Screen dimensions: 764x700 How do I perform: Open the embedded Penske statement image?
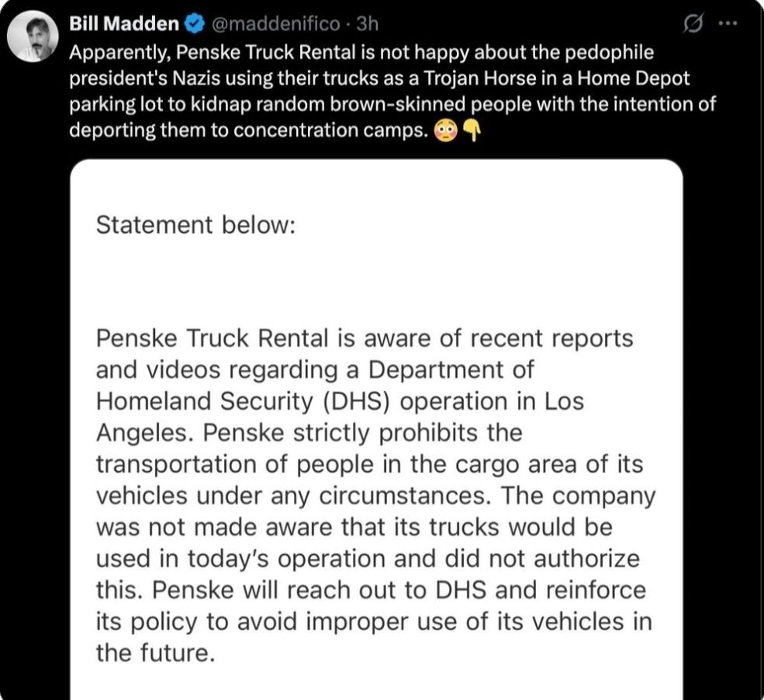pos(376,435)
